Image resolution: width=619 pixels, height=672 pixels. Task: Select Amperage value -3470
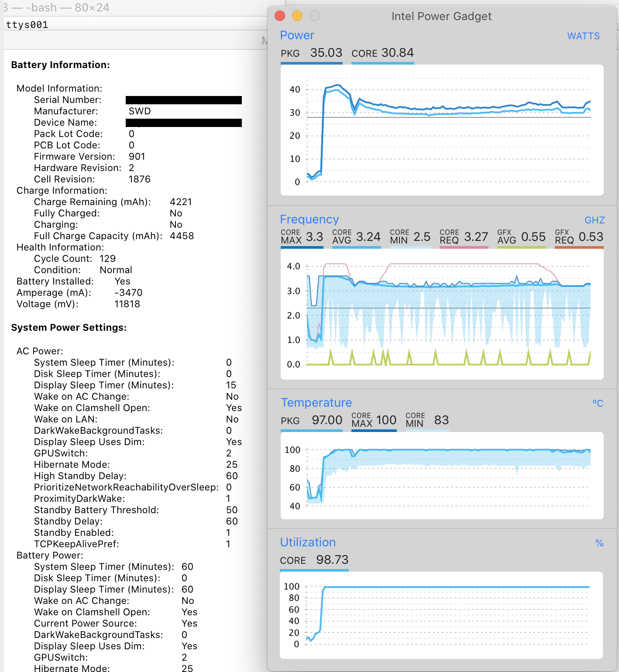[128, 293]
